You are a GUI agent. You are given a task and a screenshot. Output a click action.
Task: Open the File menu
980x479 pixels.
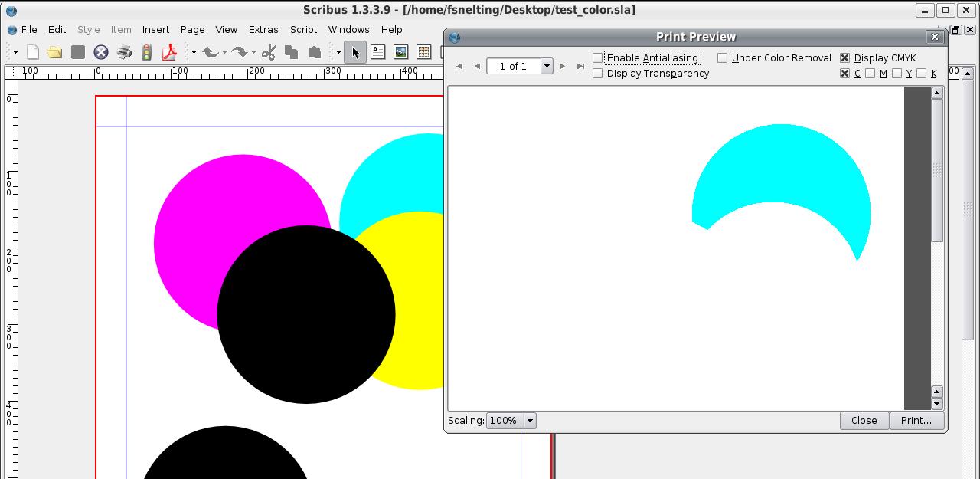point(29,30)
